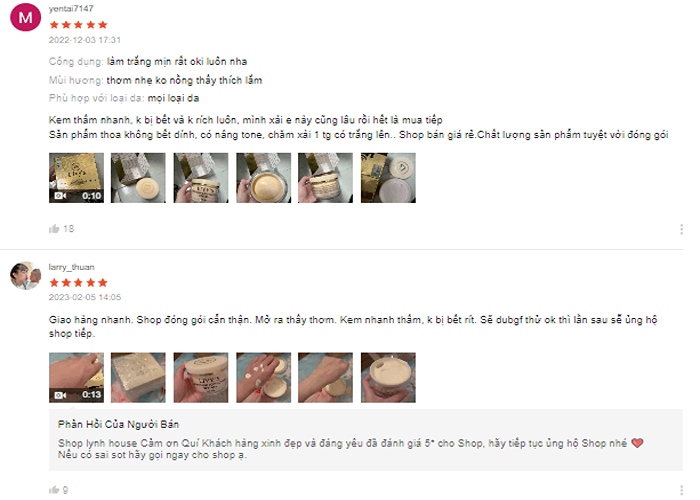The image size is (700, 500).
Task: View larry_thuan's photo of cream rubbed into hand
Action: [325, 377]
